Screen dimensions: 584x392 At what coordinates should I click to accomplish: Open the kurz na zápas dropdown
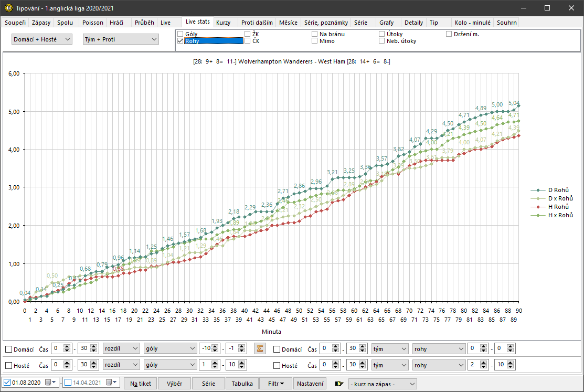[x=383, y=384]
